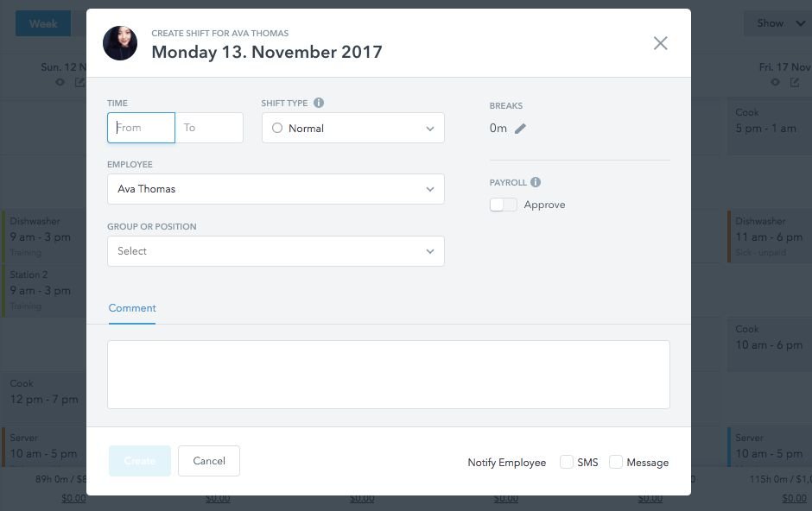
Task: Close the create shift dialog
Action: click(x=660, y=43)
